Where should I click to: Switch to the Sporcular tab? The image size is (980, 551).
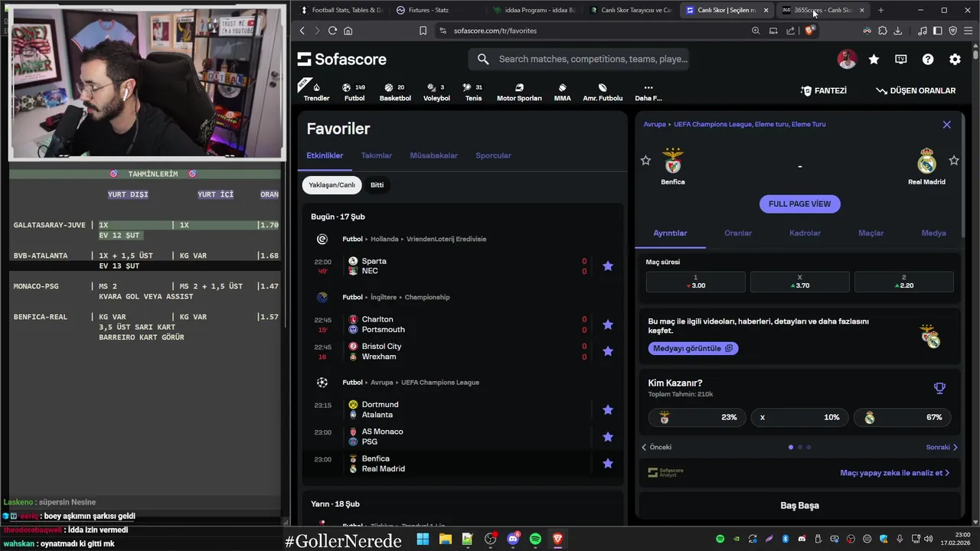click(493, 155)
